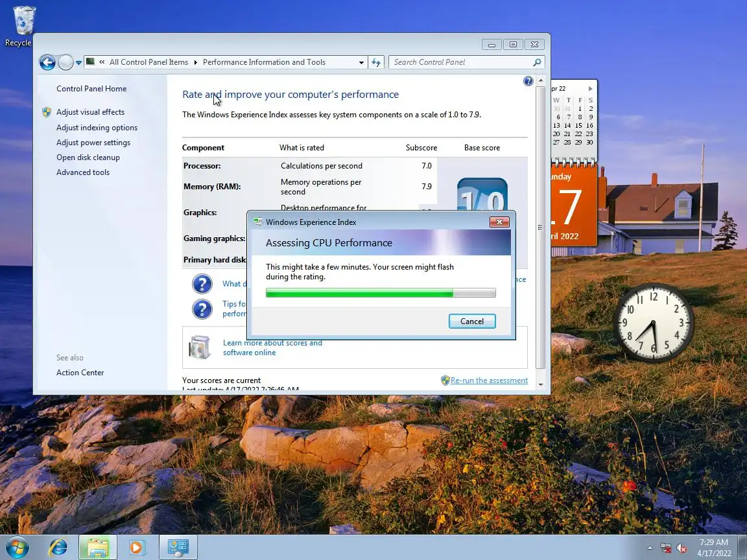Open Windows Media Player from taskbar
Image resolution: width=747 pixels, height=560 pixels.
pyautogui.click(x=137, y=548)
